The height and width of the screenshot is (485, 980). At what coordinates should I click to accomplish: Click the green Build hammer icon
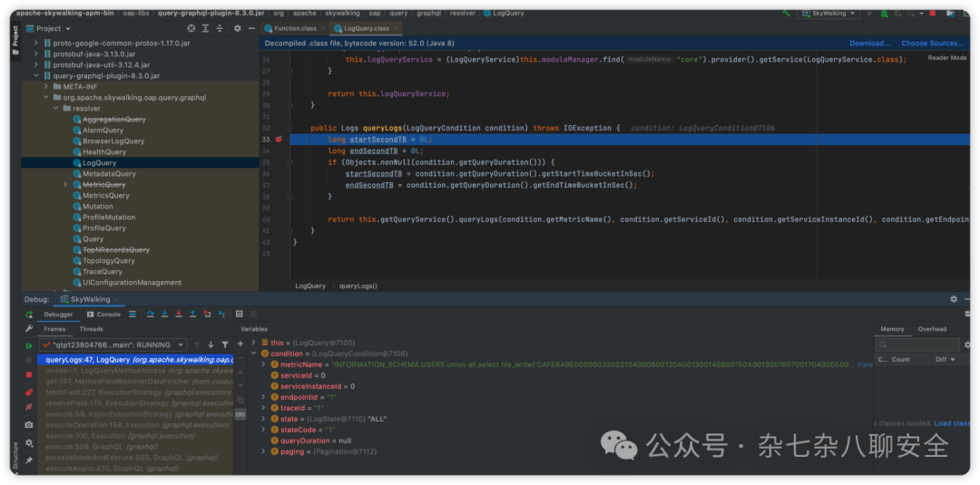[x=786, y=13]
